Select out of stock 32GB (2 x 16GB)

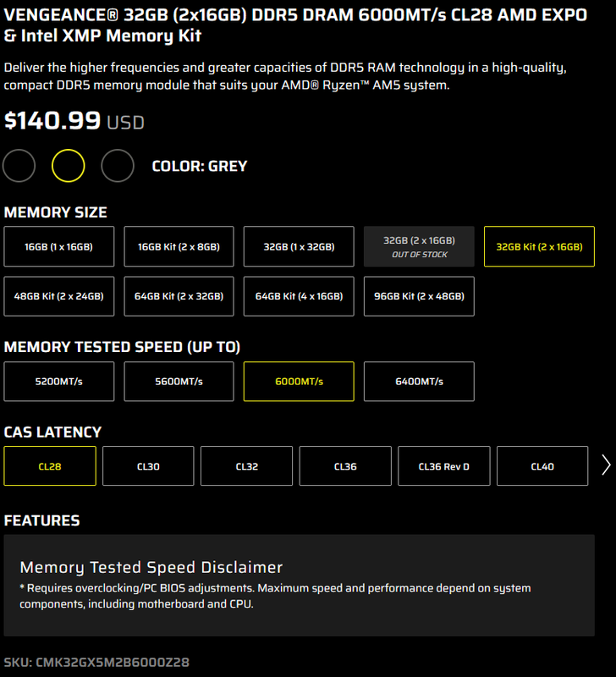tap(419, 246)
